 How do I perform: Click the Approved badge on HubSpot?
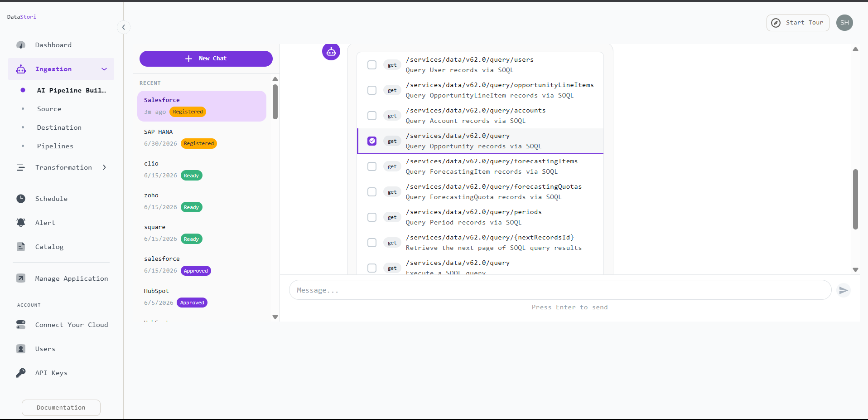pos(192,303)
